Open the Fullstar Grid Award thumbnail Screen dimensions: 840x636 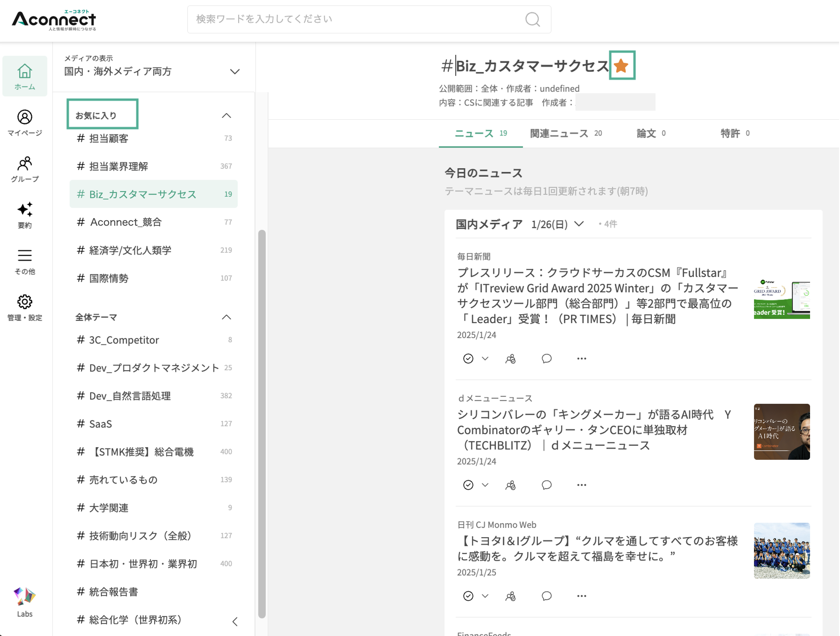782,299
